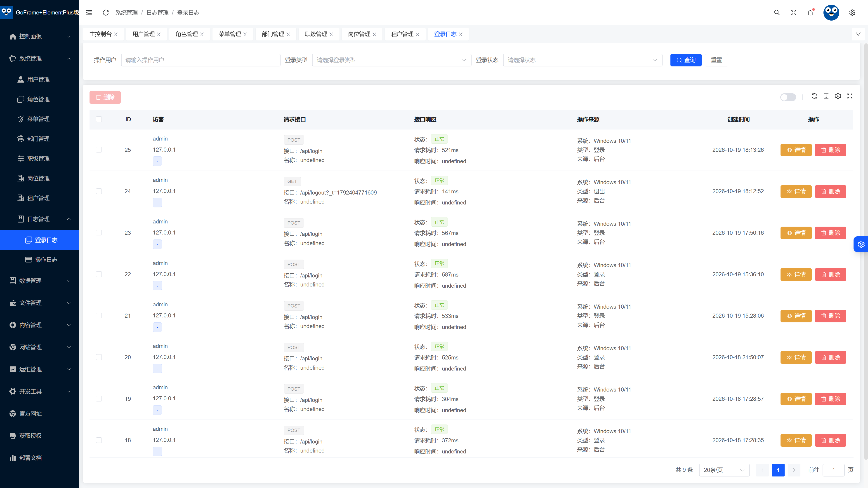The height and width of the screenshot is (488, 868).
Task: Change table density with the height icon
Action: 826,96
